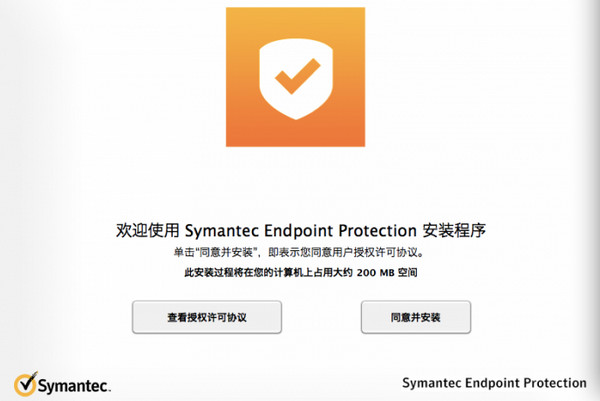Click the quoted "同意并安装" text in the subtitle
This screenshot has width=600, height=401.
coord(222,251)
